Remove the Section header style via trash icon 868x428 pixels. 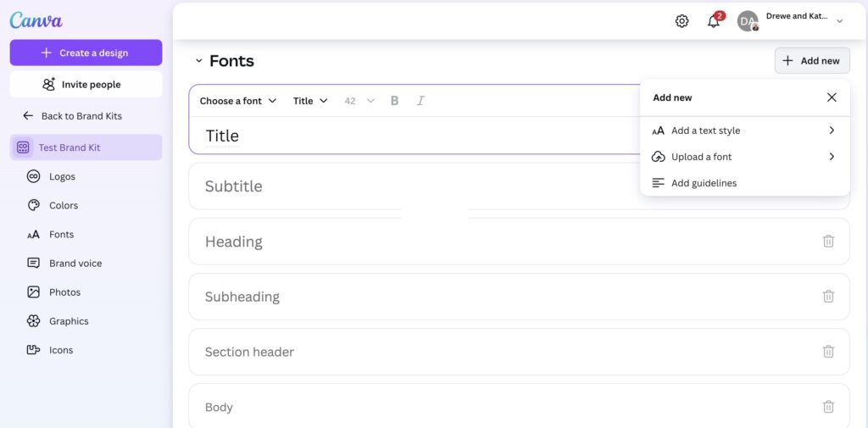pos(828,352)
